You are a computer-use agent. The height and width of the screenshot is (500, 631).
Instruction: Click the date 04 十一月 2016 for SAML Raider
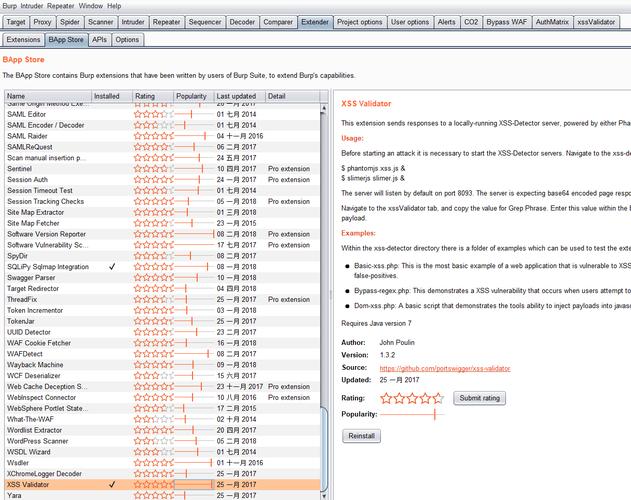coord(240,136)
